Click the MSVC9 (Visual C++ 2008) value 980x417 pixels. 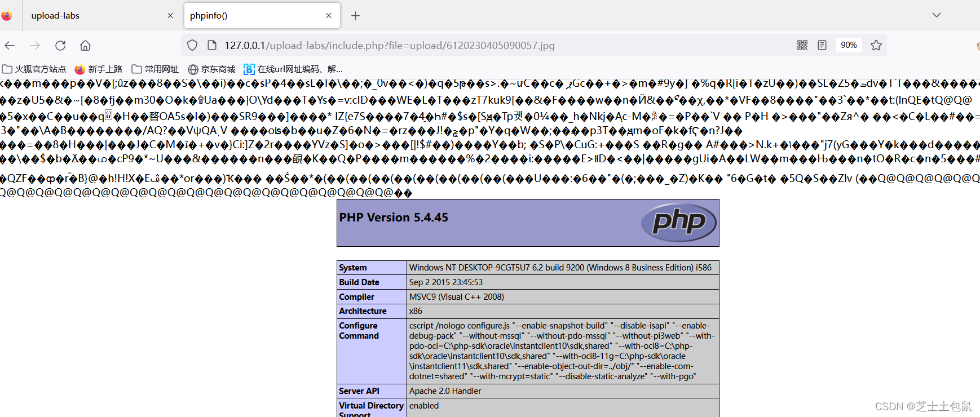coord(457,297)
